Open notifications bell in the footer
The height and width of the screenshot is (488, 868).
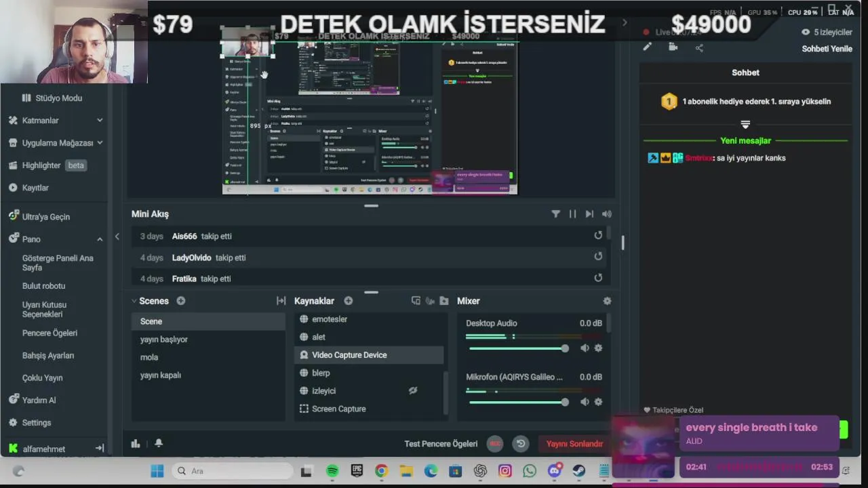click(159, 443)
